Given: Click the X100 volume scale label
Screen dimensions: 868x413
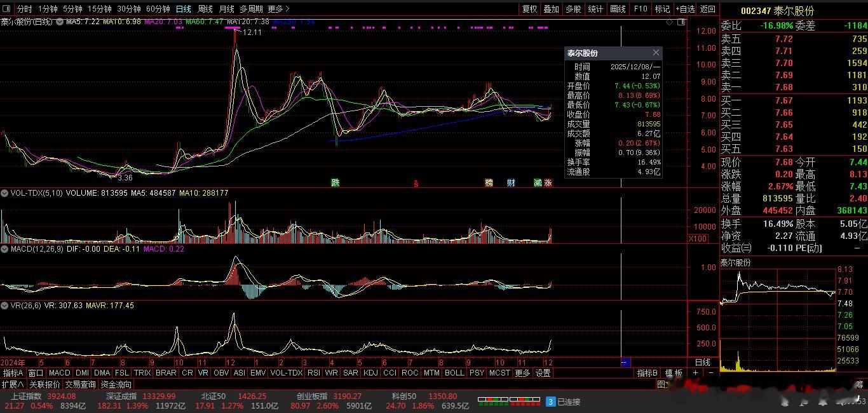Looking at the screenshot, I should [698, 239].
